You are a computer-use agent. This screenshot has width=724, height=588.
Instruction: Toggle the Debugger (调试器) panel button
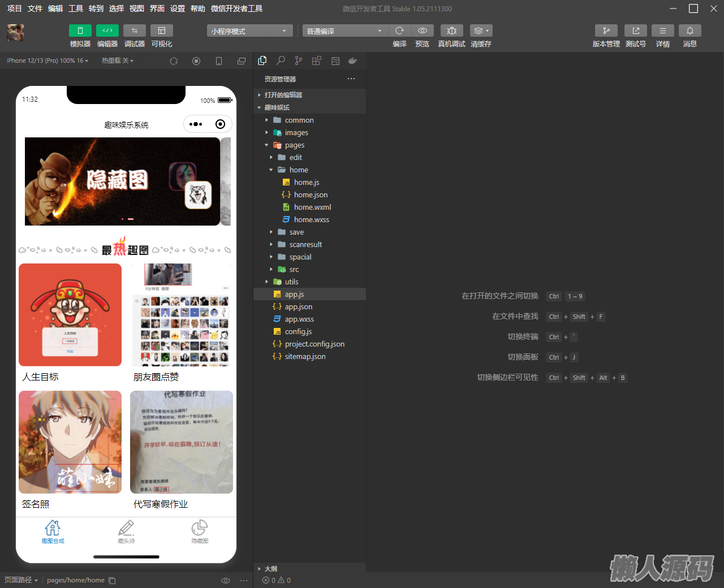click(135, 31)
